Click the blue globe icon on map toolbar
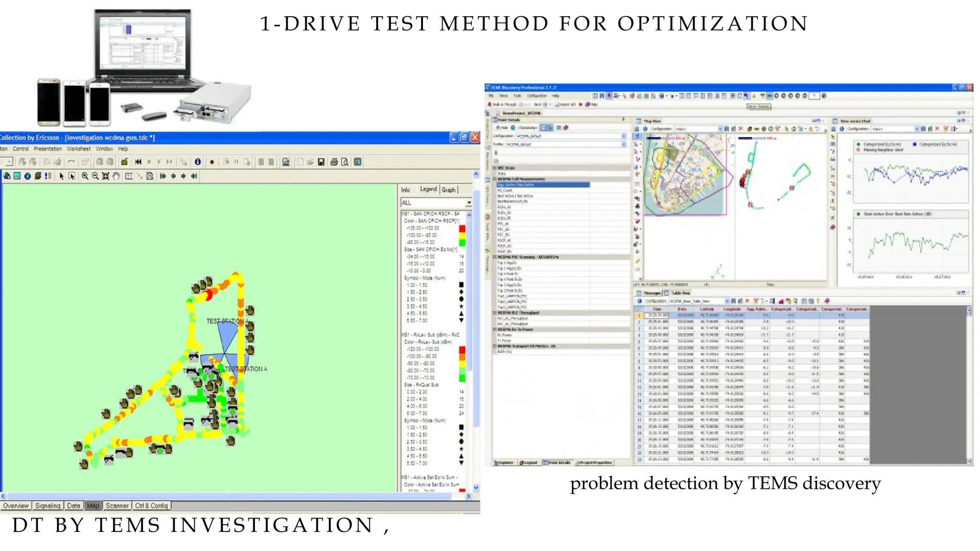The height and width of the screenshot is (551, 980). coord(27,176)
